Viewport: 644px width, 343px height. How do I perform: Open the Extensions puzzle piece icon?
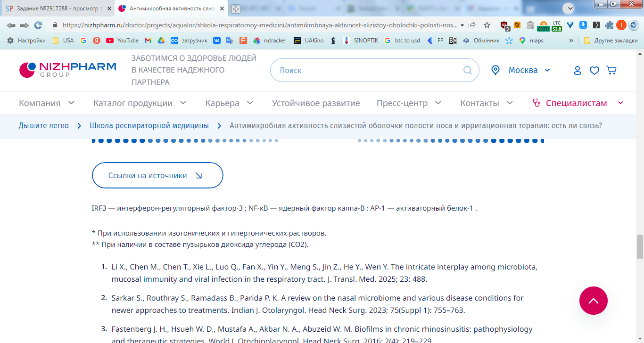coord(610,25)
